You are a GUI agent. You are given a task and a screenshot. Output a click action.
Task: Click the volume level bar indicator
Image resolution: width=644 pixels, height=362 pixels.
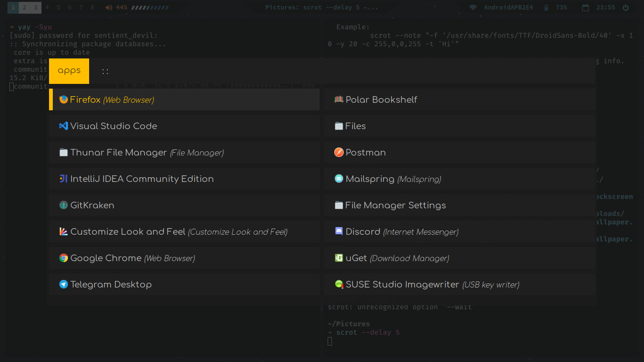coord(150,8)
